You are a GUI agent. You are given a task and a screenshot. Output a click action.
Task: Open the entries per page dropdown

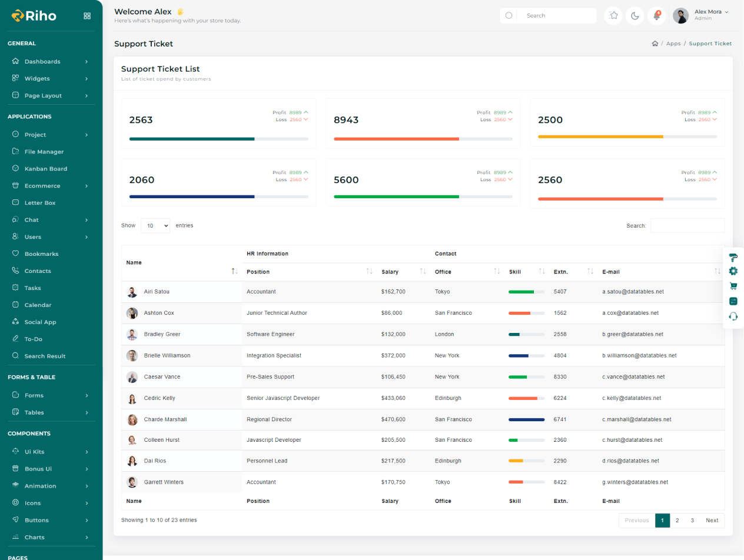155,226
